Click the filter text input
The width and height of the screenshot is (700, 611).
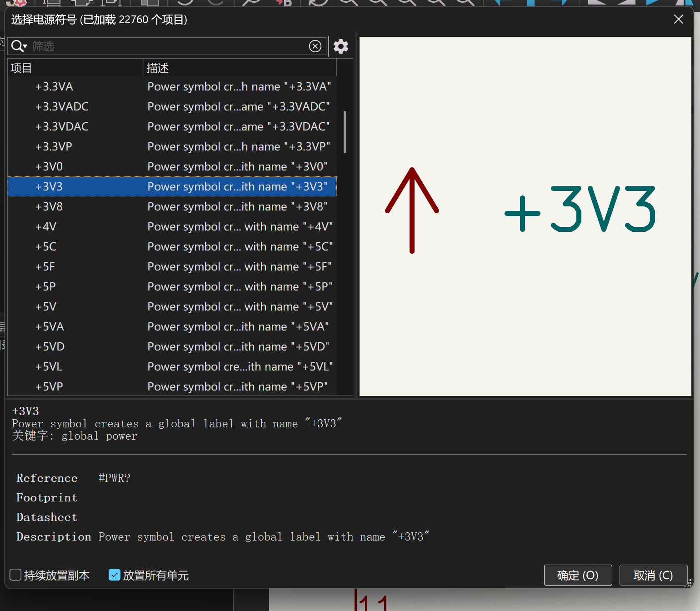click(168, 46)
